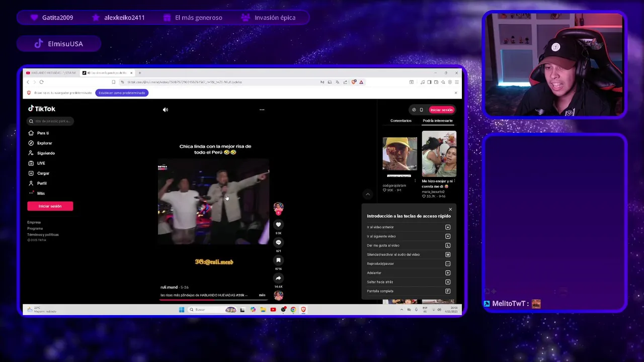Click the red Iniciar sesión sidebar button
This screenshot has width=644, height=362.
(50, 206)
